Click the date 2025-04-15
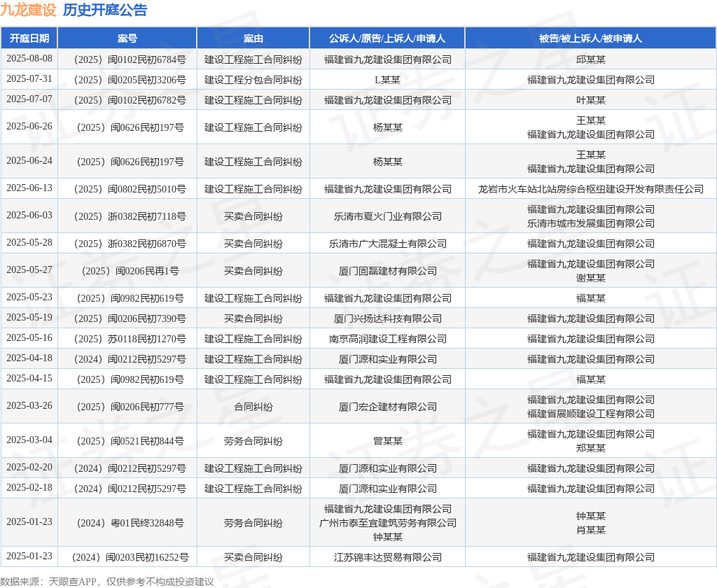Image resolution: width=717 pixels, height=588 pixels. click(x=29, y=378)
